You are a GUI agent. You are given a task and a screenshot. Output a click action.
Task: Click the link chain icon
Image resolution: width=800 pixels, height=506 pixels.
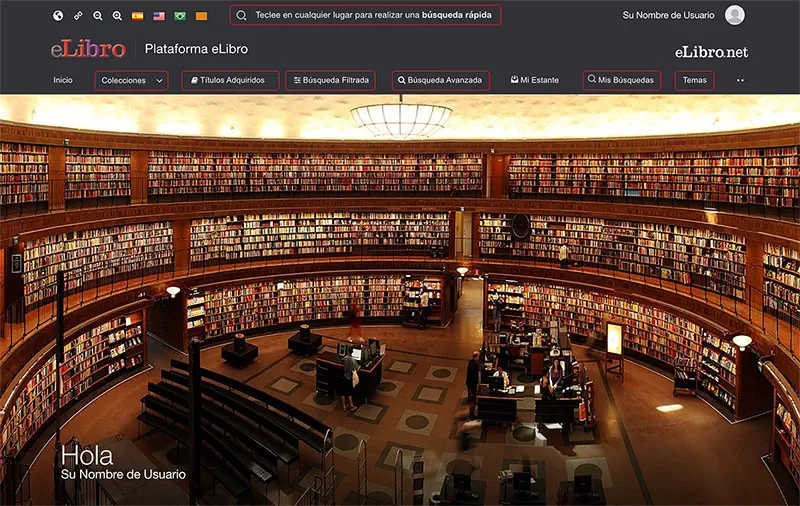click(x=78, y=16)
